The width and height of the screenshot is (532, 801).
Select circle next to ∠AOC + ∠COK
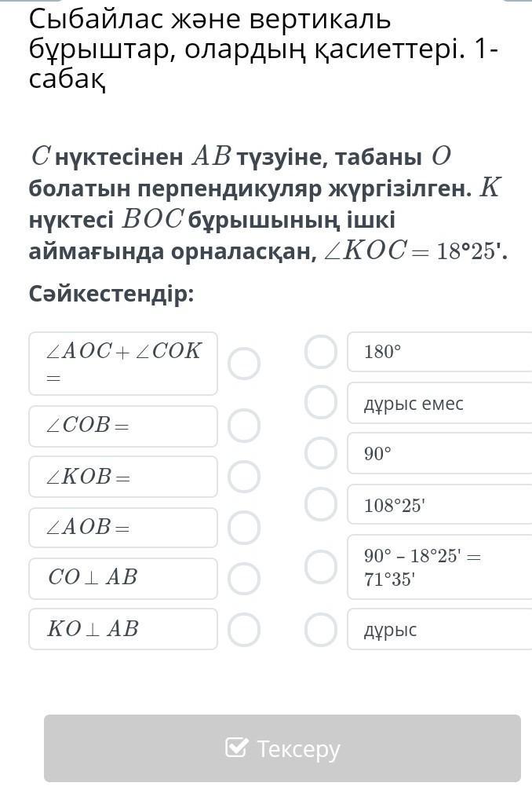pos(244,364)
